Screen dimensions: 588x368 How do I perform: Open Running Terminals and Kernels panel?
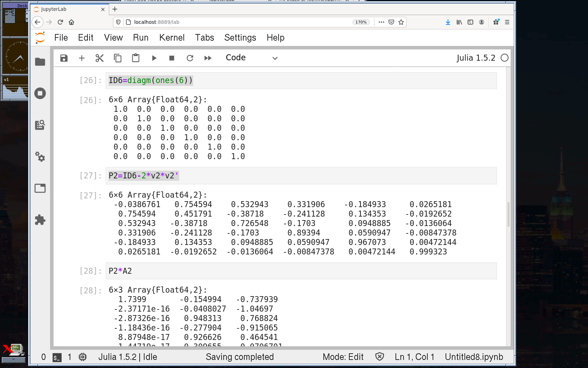[40, 93]
